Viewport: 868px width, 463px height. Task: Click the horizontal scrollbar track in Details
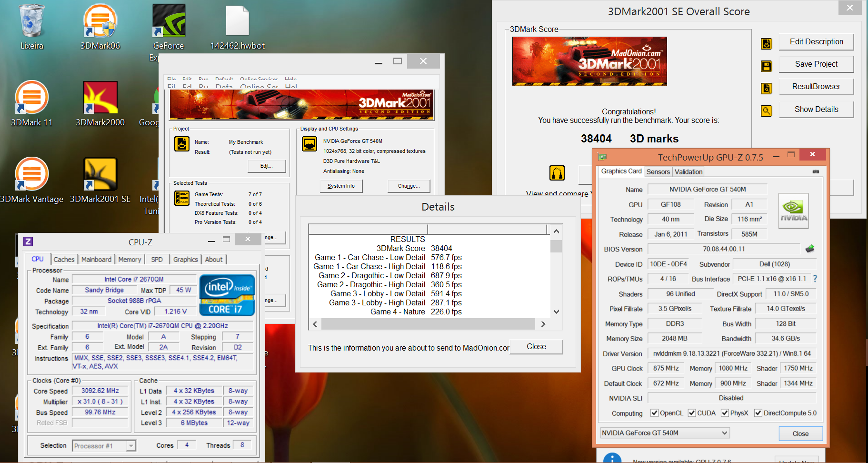click(428, 324)
